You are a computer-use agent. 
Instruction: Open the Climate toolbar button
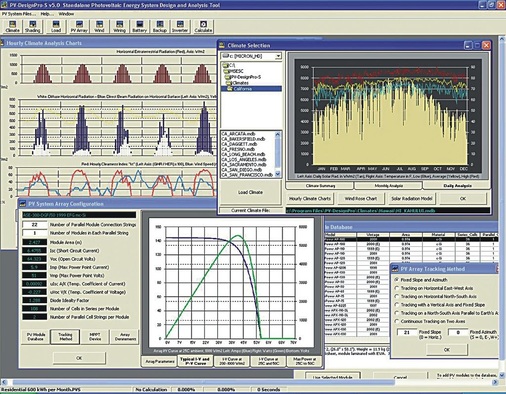pyautogui.click(x=12, y=26)
